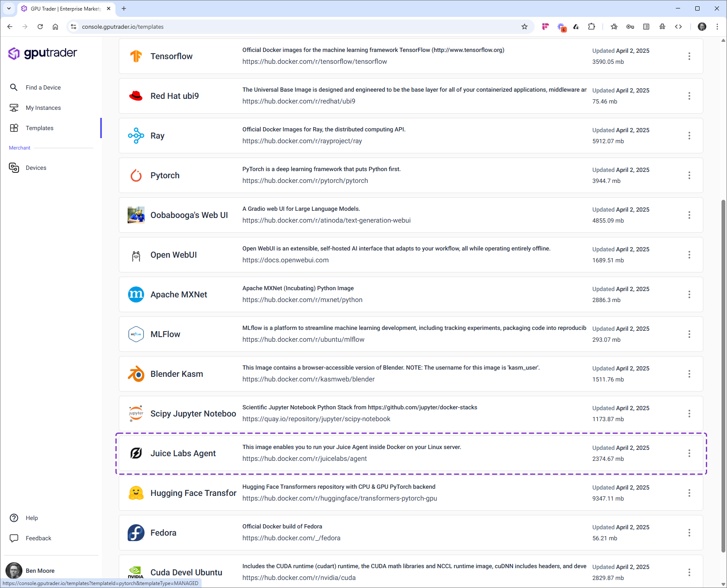Screen dimensions: 727x588
Task: Open options menu for Apache MXNet
Action: (689, 294)
